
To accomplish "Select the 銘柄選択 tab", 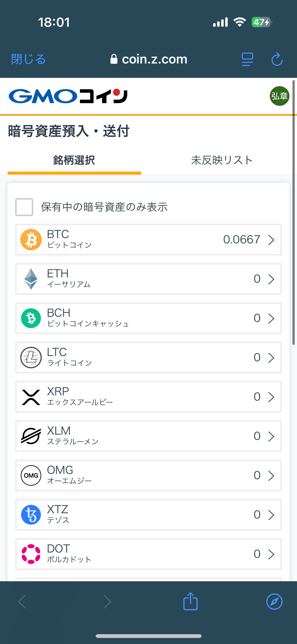I will point(74,160).
